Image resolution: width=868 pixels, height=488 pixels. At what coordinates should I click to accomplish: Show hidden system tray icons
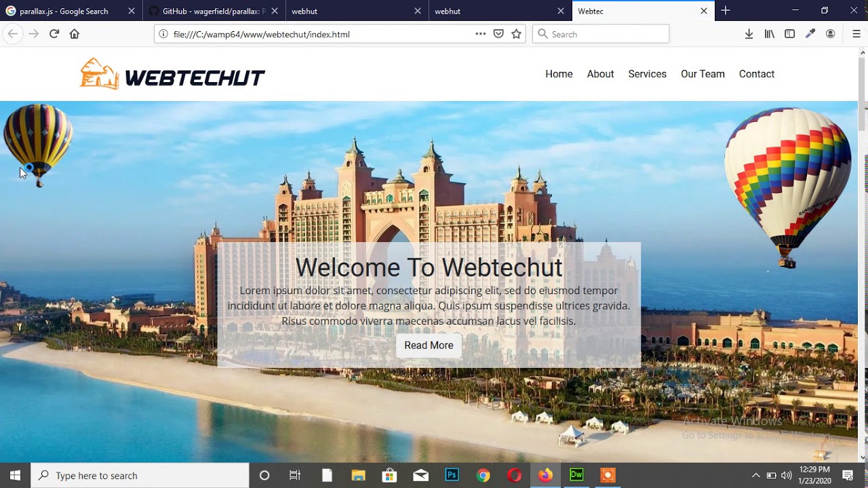pos(755,475)
